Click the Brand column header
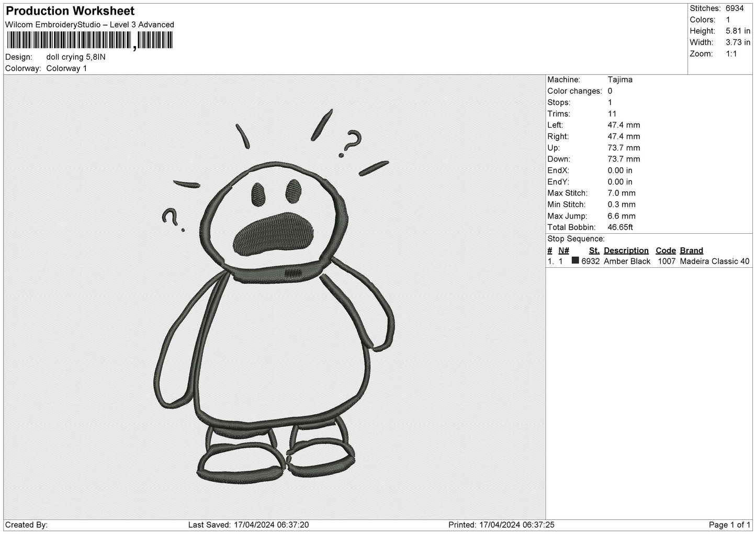Viewport: 756px width, 534px height. point(692,251)
